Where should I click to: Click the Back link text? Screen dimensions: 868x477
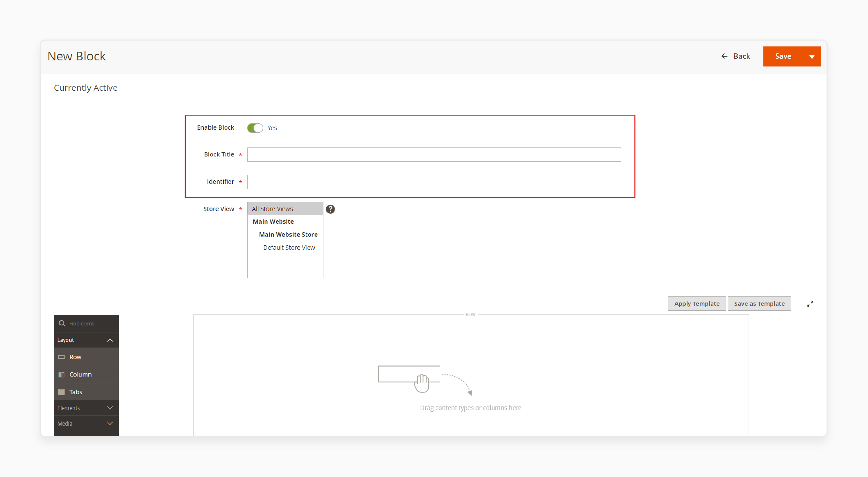click(x=742, y=56)
